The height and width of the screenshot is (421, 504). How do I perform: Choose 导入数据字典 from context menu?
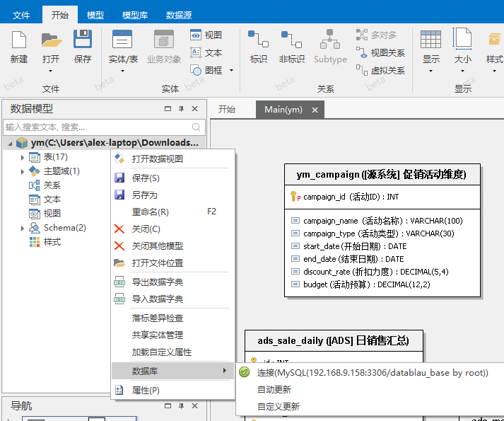pos(173,299)
